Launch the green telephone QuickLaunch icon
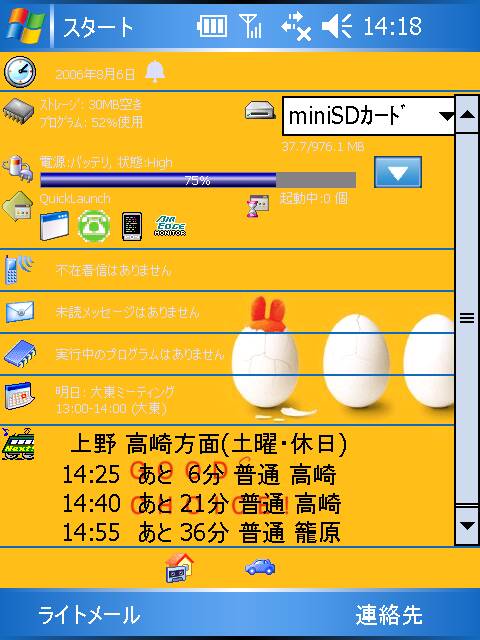The width and height of the screenshot is (480, 640). point(94,226)
